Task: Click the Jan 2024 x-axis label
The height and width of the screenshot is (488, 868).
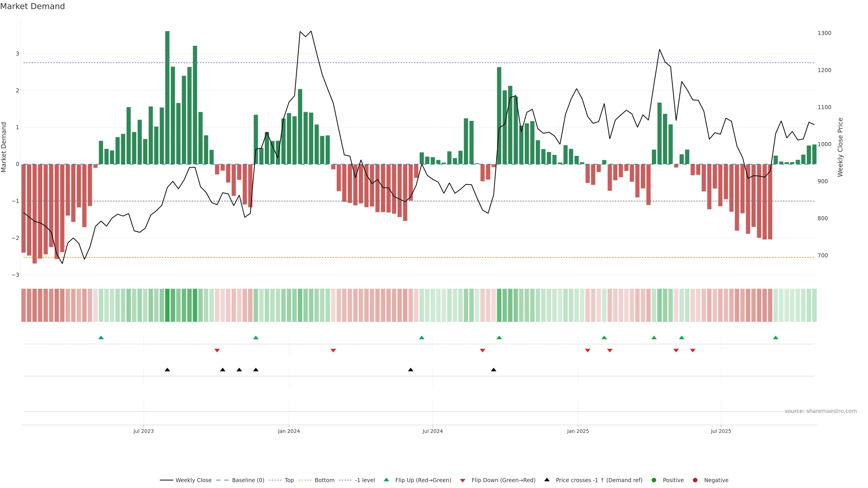Action: 289,431
